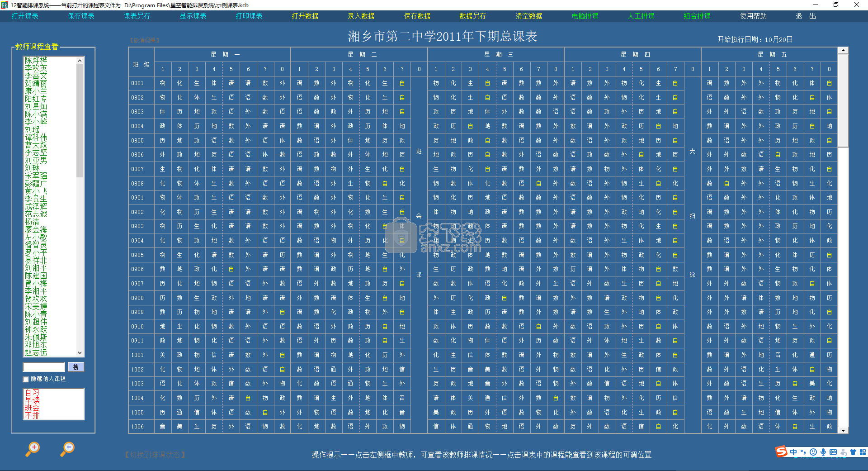Select teacher 朱佩斯 in the list
The width and height of the screenshot is (868, 471).
pyautogui.click(x=36, y=337)
